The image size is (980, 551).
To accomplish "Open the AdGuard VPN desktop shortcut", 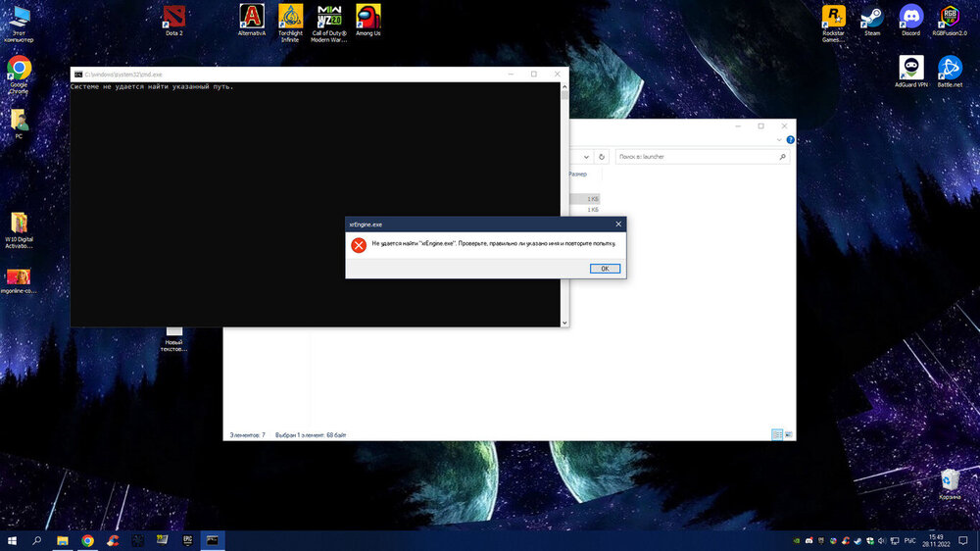I will tap(910, 72).
